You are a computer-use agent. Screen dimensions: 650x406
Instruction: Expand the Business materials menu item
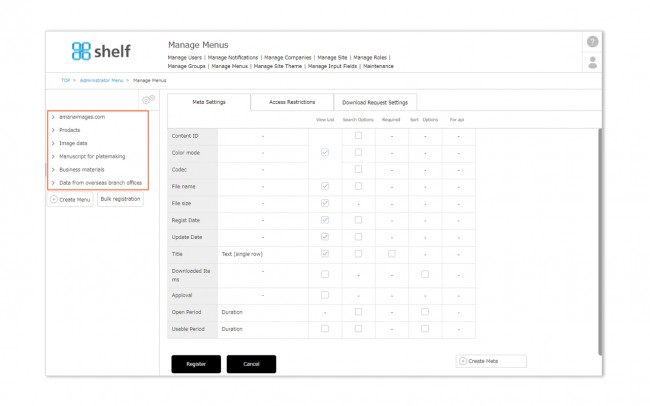click(53, 170)
